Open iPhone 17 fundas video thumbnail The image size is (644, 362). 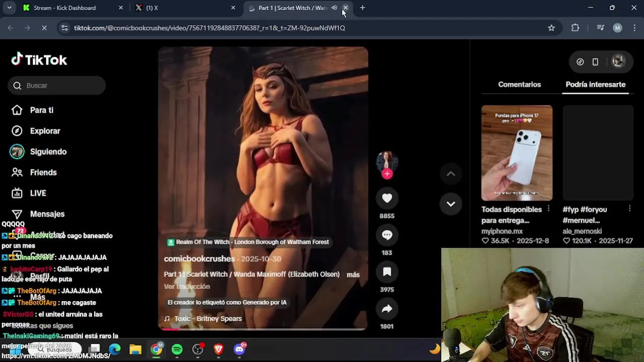(x=517, y=153)
